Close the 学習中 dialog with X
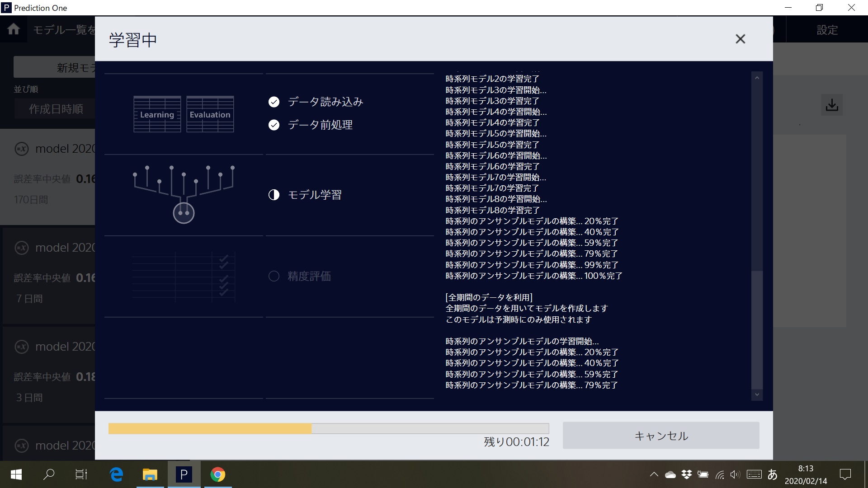This screenshot has width=868, height=488. tap(740, 39)
